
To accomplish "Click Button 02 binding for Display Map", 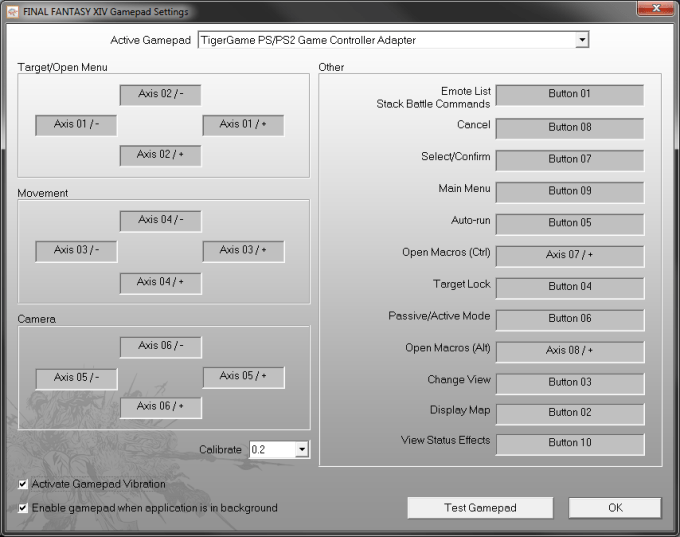I will click(570, 414).
